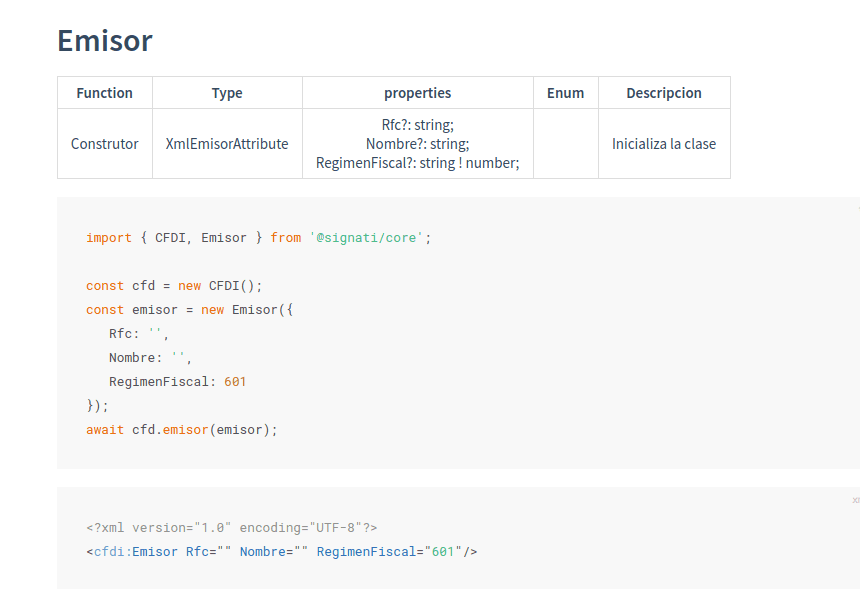Click the "Rfc: ''," code line
This screenshot has width=860, height=589.
click(139, 334)
